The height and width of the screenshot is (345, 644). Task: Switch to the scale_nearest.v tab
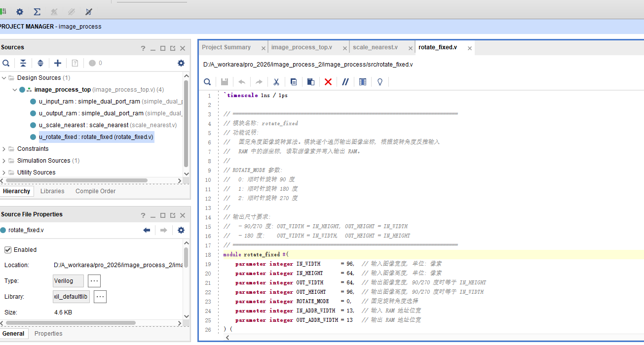tap(375, 47)
